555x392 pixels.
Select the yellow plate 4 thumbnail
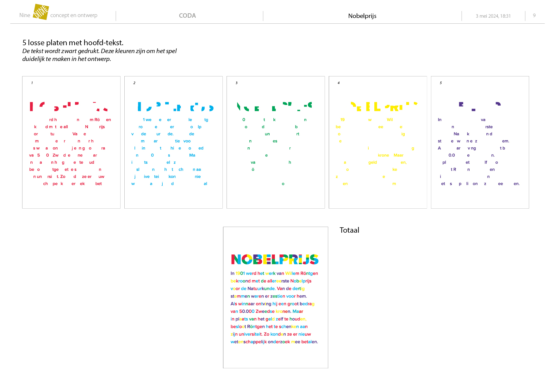[378, 142]
